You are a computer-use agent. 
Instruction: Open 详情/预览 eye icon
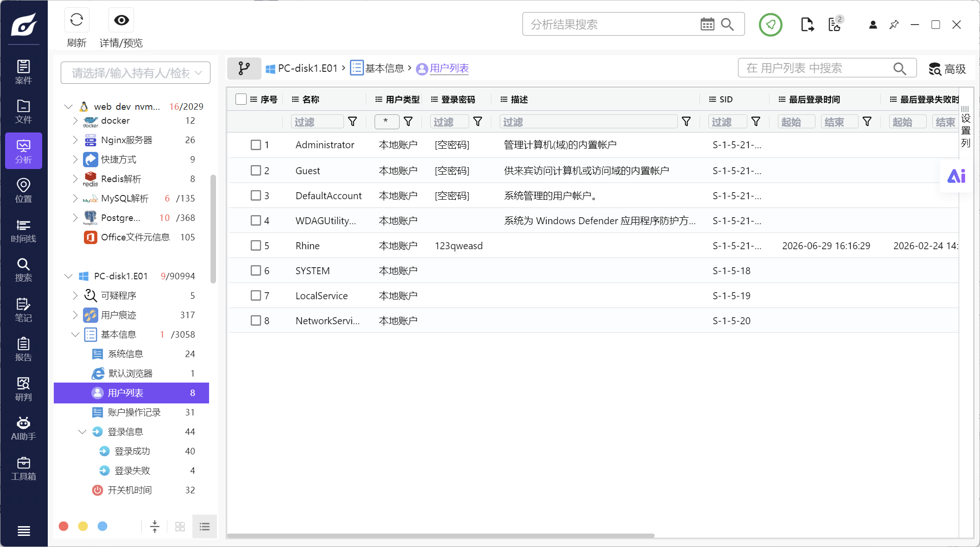pos(121,20)
